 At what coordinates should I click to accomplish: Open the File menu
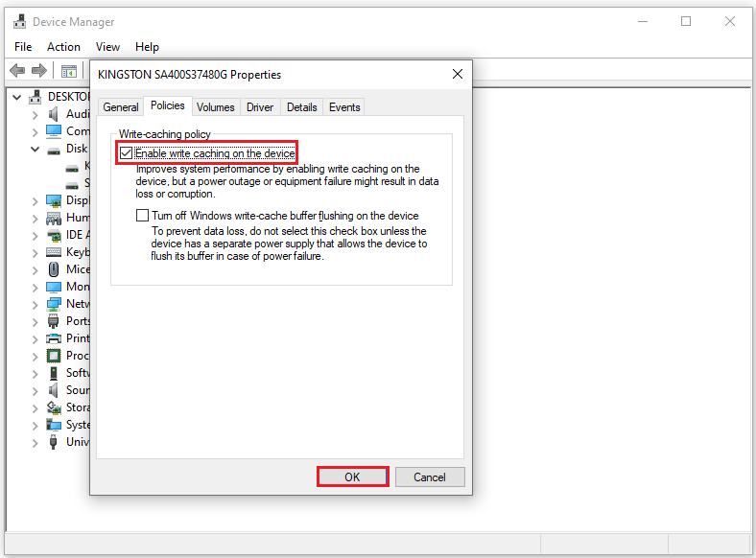point(23,47)
